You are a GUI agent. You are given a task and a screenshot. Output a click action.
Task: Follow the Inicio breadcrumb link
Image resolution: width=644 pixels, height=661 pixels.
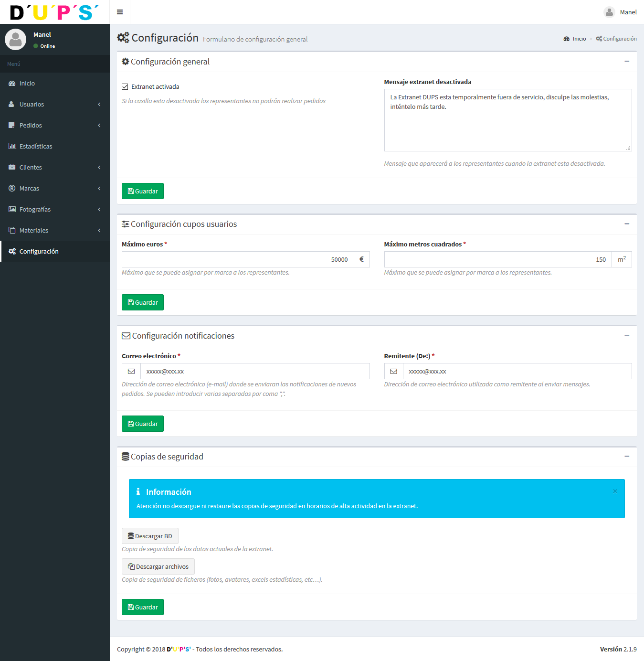(575, 39)
